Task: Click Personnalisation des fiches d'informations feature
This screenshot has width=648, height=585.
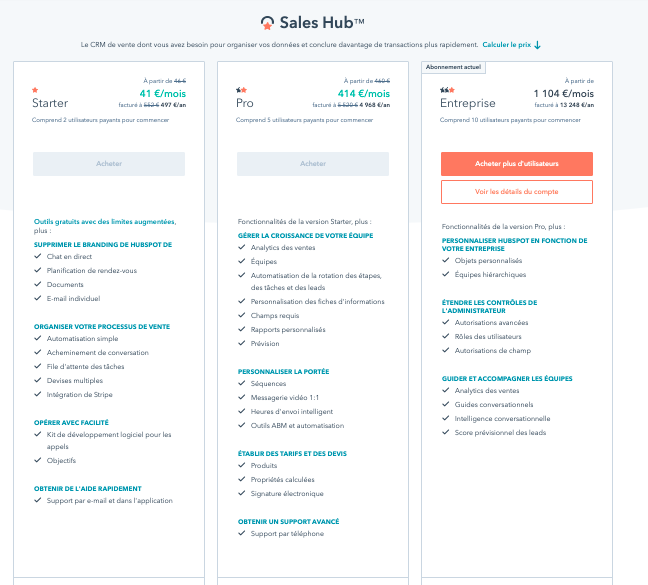Action: pyautogui.click(x=317, y=302)
